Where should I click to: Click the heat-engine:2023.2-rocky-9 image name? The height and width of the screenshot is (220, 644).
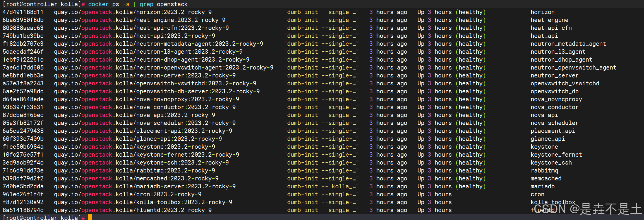tap(181, 20)
